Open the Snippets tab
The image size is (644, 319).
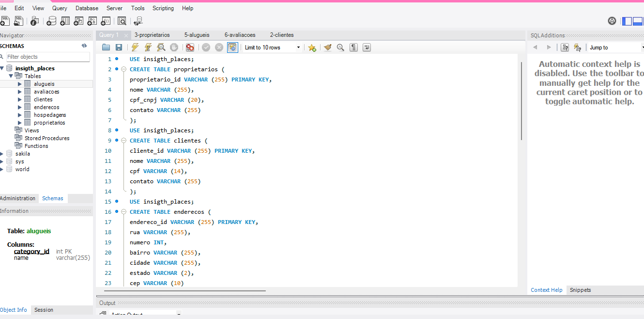click(x=580, y=290)
